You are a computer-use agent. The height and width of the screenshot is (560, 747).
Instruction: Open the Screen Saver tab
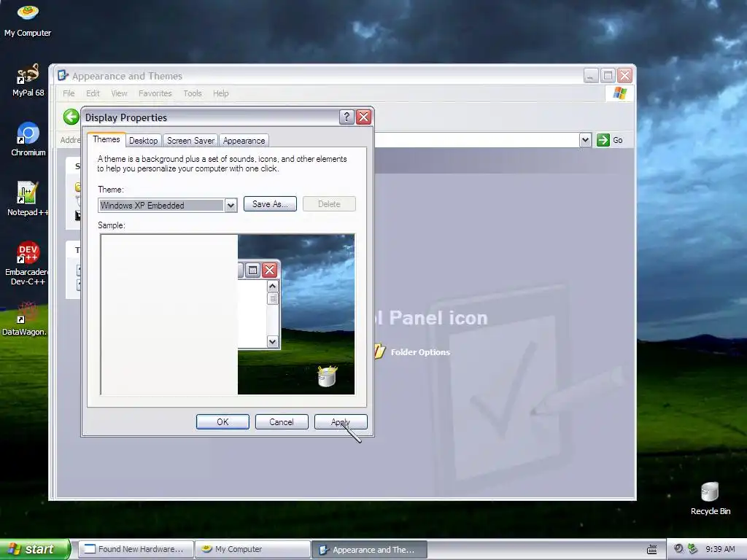coord(190,141)
